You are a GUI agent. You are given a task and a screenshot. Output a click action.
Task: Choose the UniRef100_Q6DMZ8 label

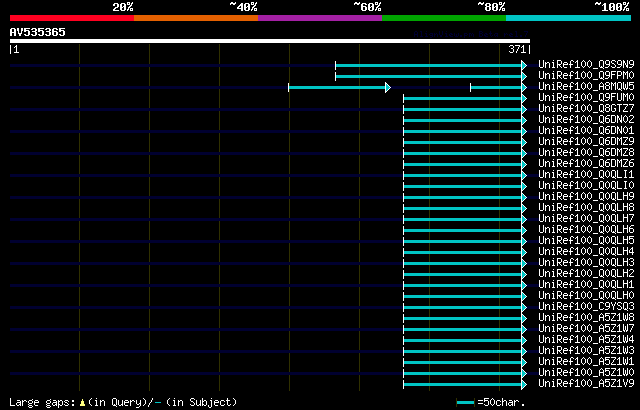click(x=586, y=152)
